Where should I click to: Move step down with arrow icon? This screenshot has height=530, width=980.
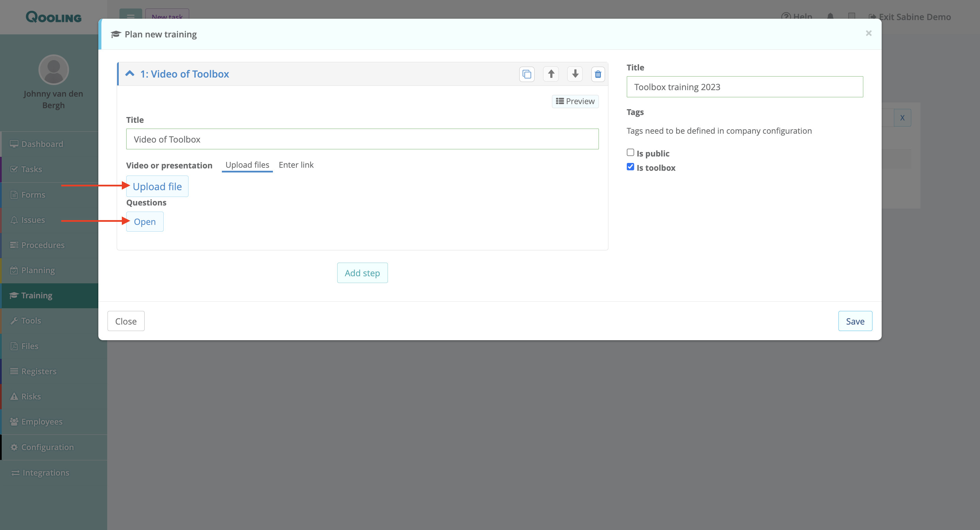point(575,74)
